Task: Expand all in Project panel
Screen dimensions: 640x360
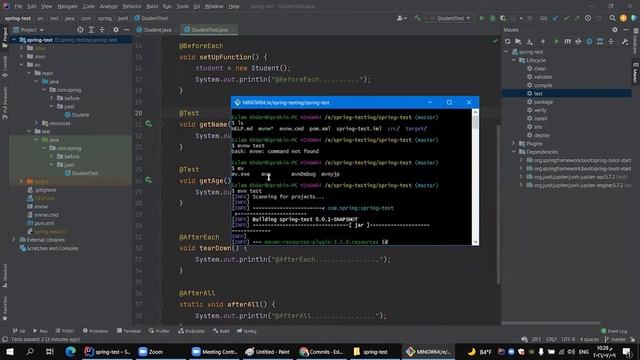Action: (91, 30)
